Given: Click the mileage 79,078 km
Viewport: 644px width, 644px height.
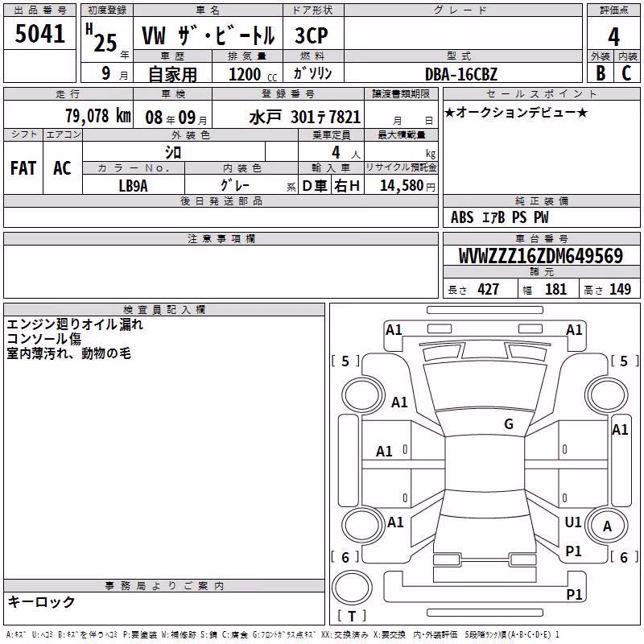Looking at the screenshot, I should click(x=98, y=116).
